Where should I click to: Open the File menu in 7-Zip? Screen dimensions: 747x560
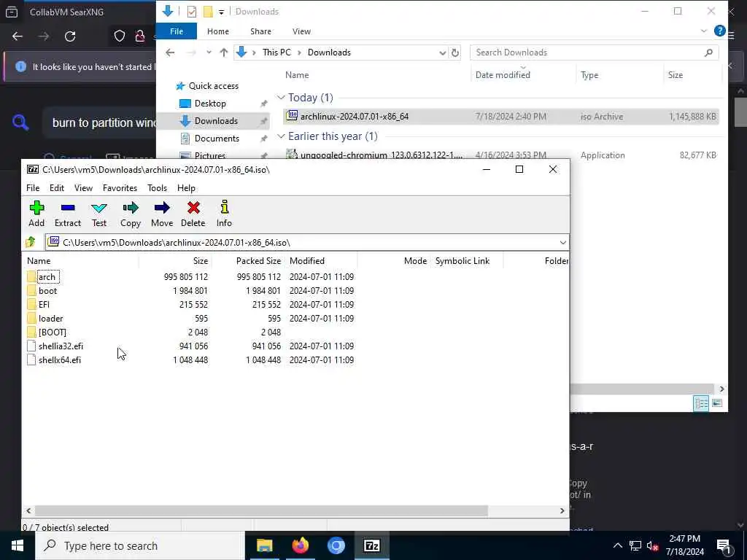(33, 188)
